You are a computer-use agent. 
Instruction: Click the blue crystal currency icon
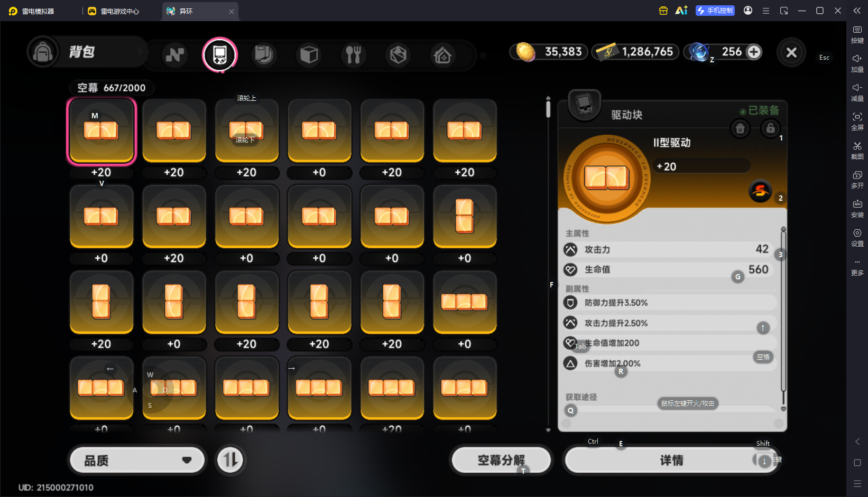tap(699, 52)
